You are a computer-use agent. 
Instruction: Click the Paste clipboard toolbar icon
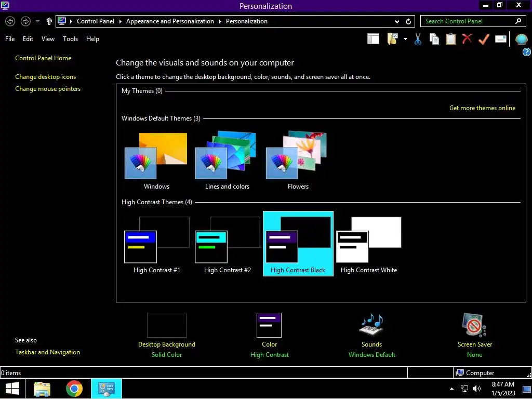coord(450,39)
